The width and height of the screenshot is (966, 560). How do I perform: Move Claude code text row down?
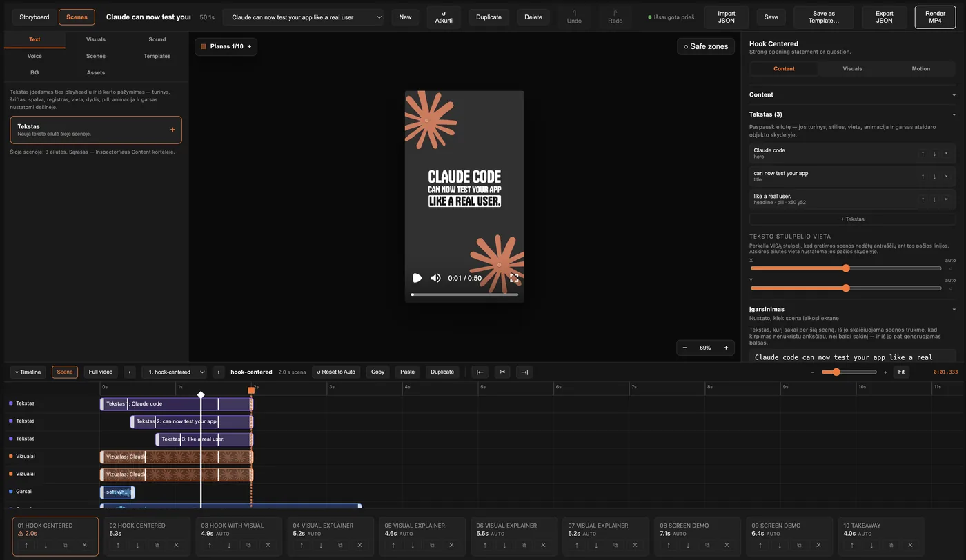(934, 154)
